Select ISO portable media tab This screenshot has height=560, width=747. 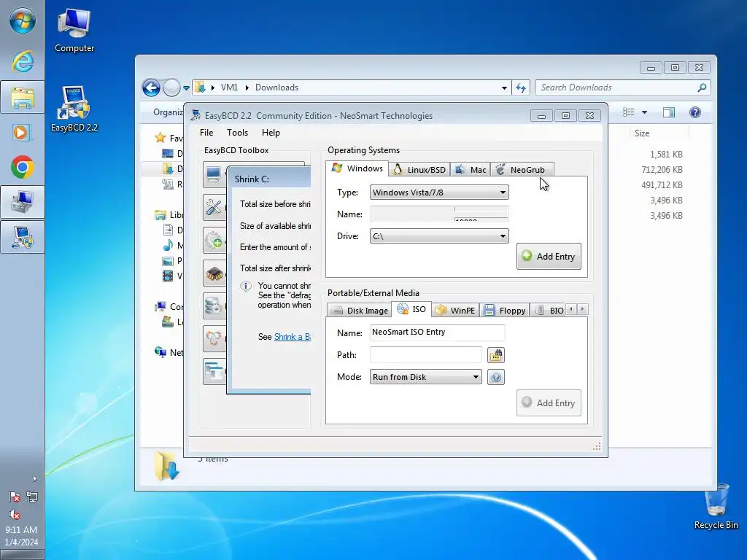click(411, 309)
